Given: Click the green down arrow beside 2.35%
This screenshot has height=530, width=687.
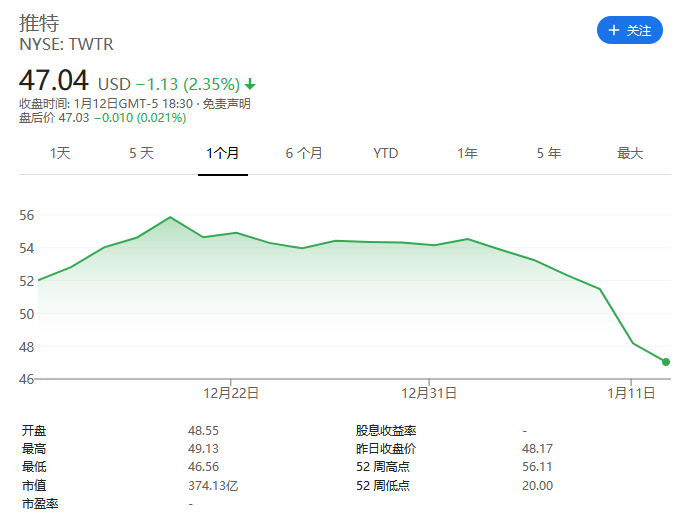Looking at the screenshot, I should tap(249, 83).
